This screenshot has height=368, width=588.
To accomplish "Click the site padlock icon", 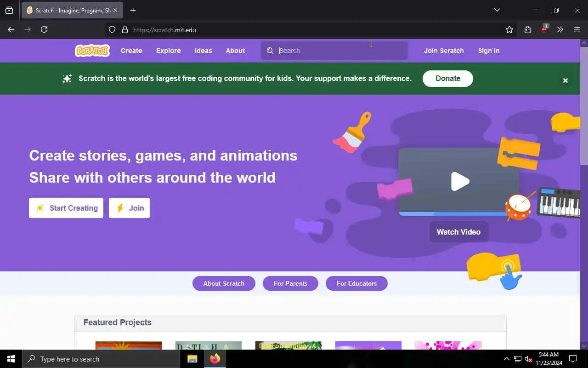I will tap(124, 29).
